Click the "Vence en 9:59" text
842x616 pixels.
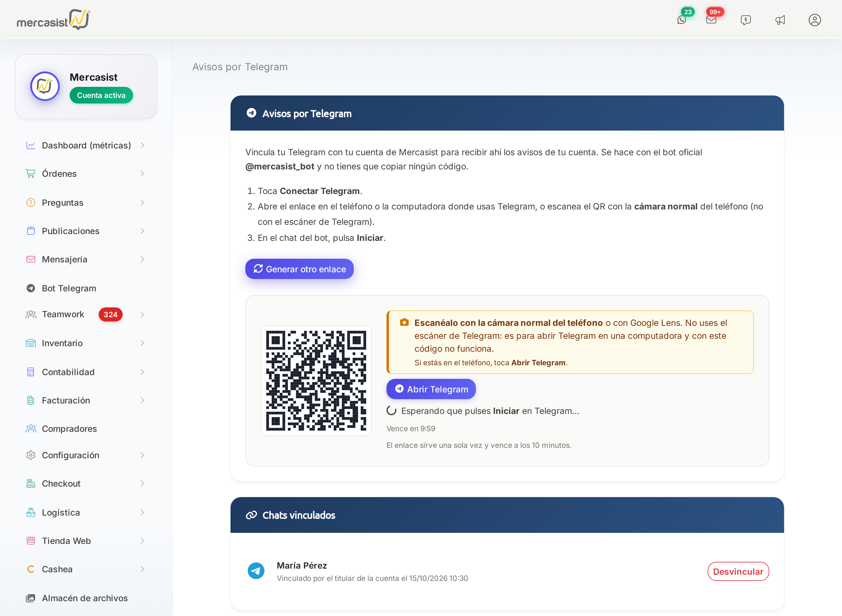(411, 428)
